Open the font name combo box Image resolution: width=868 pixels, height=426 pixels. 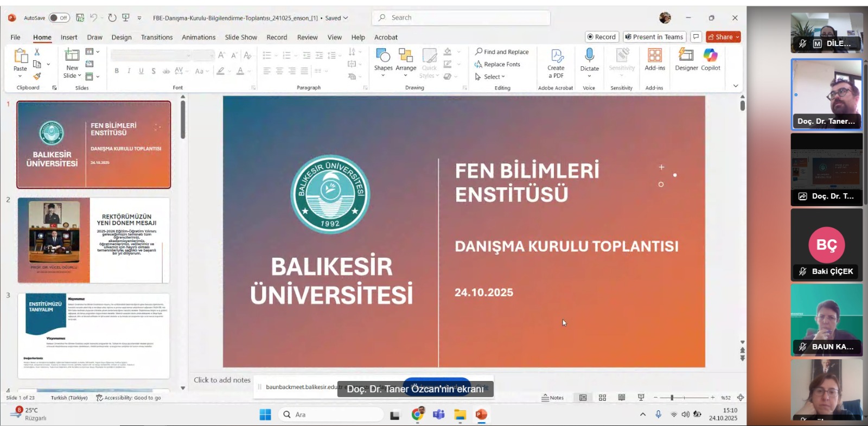click(x=151, y=55)
